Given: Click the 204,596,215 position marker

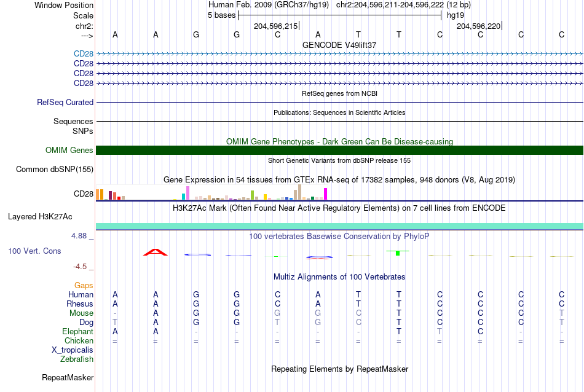Looking at the screenshot, I should click(x=276, y=26).
